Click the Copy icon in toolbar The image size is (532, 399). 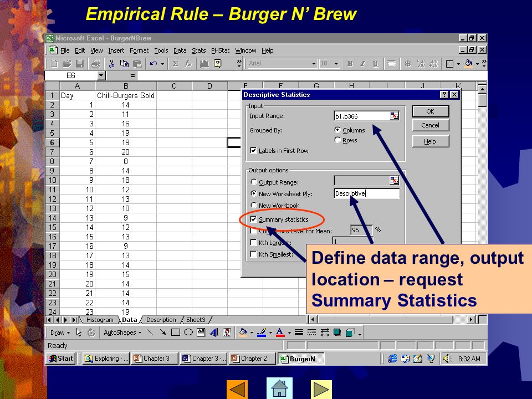point(124,63)
